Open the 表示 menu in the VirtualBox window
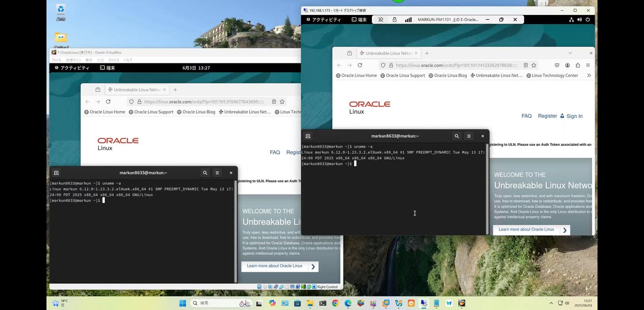The width and height of the screenshot is (644, 310). (x=89, y=60)
